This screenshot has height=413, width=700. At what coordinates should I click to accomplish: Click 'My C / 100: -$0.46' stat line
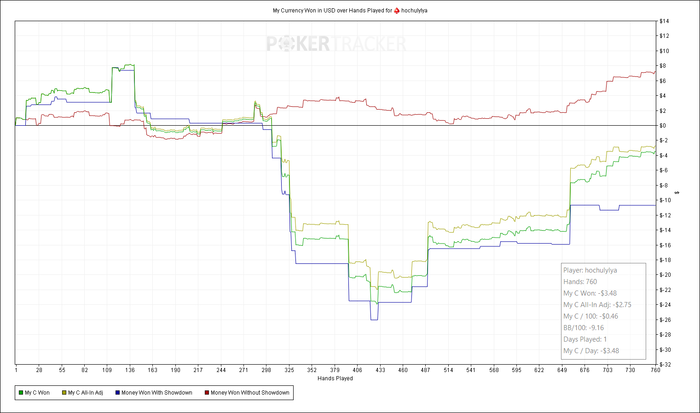coord(592,316)
